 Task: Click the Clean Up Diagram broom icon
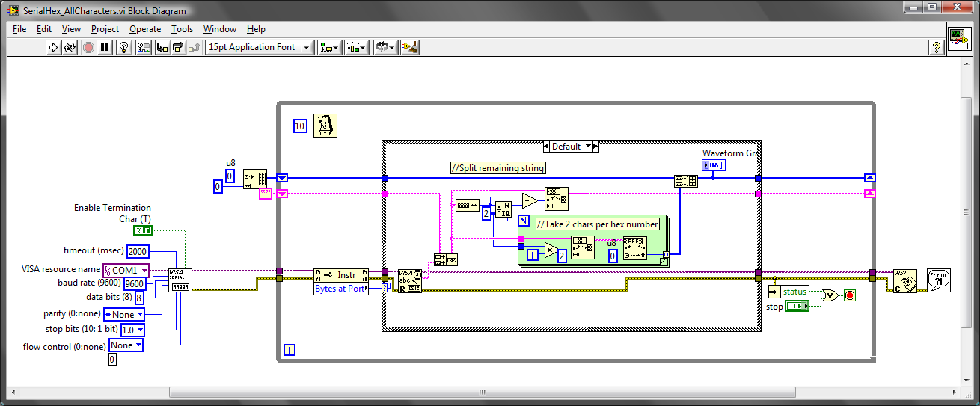[x=409, y=47]
